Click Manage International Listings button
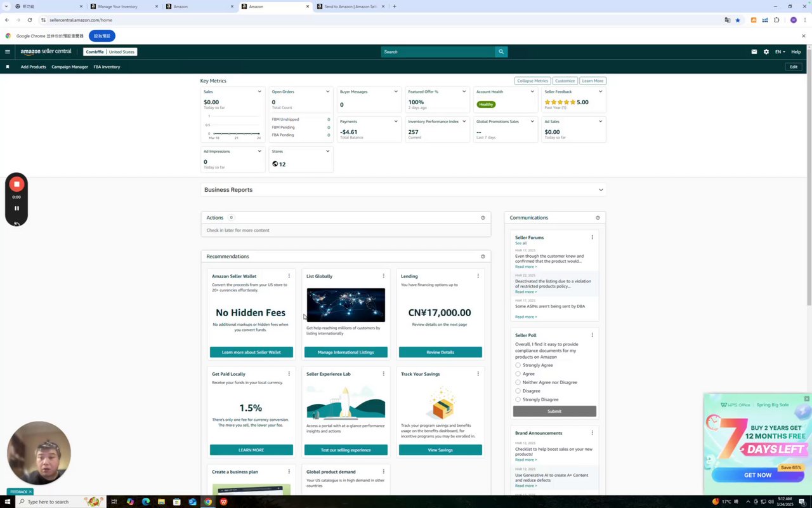This screenshot has width=812, height=508. click(346, 352)
